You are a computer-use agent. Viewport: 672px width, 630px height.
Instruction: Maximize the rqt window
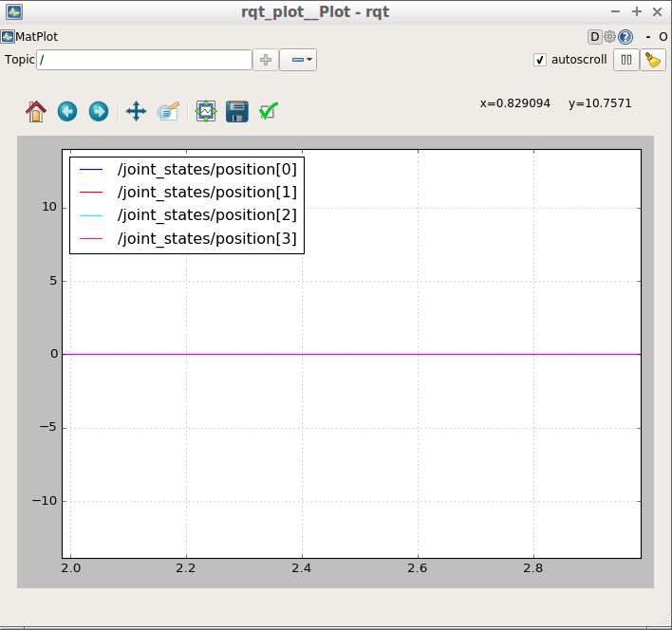(637, 11)
